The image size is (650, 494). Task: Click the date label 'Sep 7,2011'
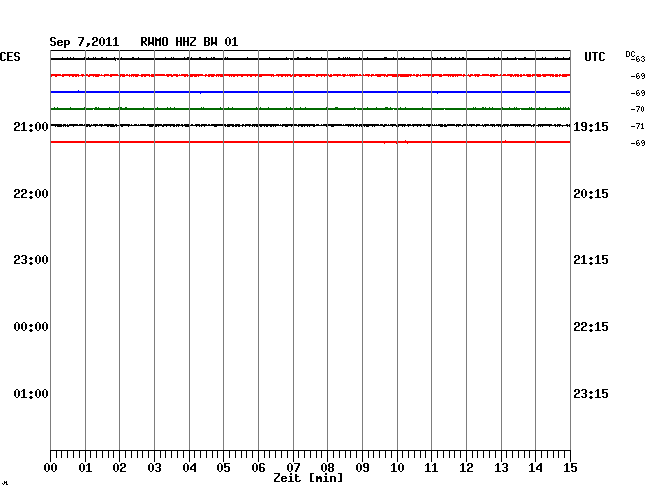84,42
